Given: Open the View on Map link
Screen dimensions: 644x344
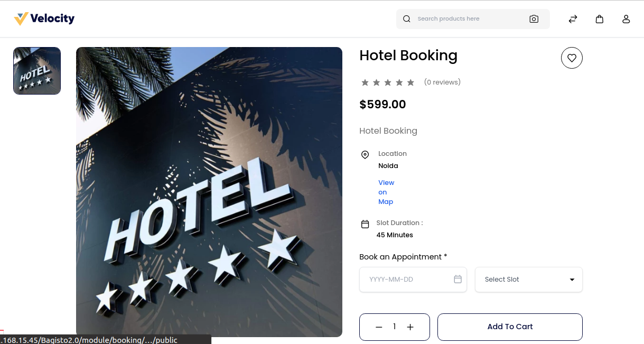Looking at the screenshot, I should [386, 192].
